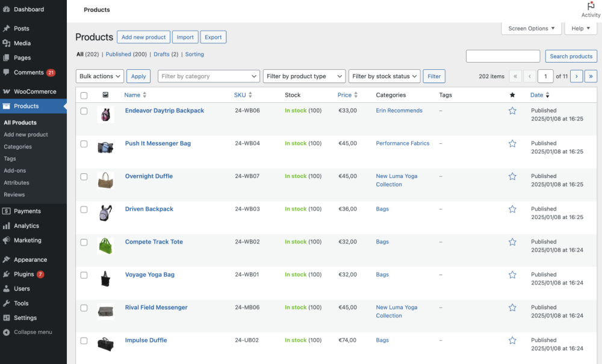Check the Voyage Yoga Bag checkbox
The width and height of the screenshot is (602, 364).
click(x=84, y=275)
